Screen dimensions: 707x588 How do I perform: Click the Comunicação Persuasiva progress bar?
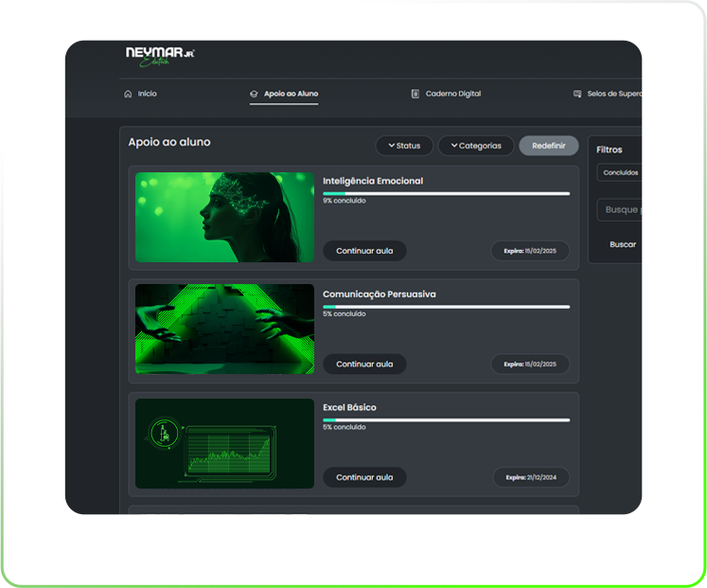tap(447, 307)
